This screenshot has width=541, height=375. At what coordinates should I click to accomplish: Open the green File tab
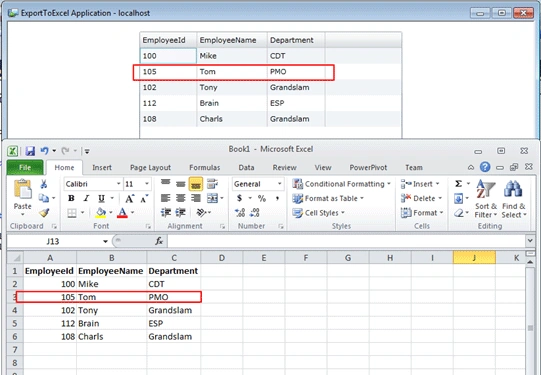[25, 167]
